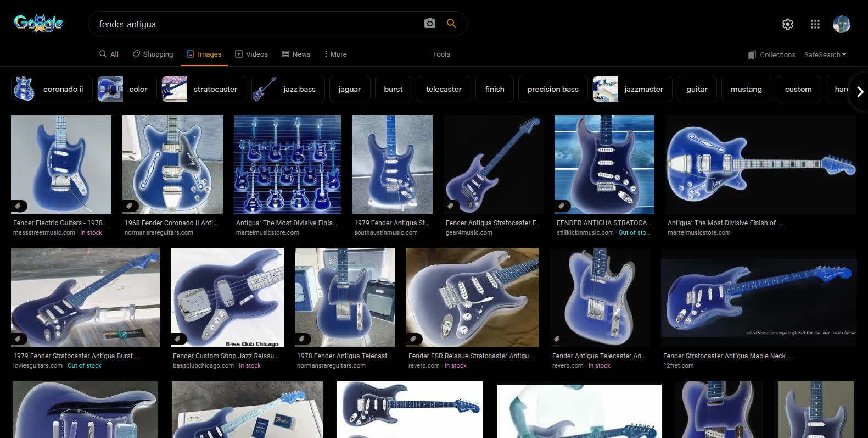Click product tag on gear4music Stratocaster image
Screen dimensions: 868x438
451,206
